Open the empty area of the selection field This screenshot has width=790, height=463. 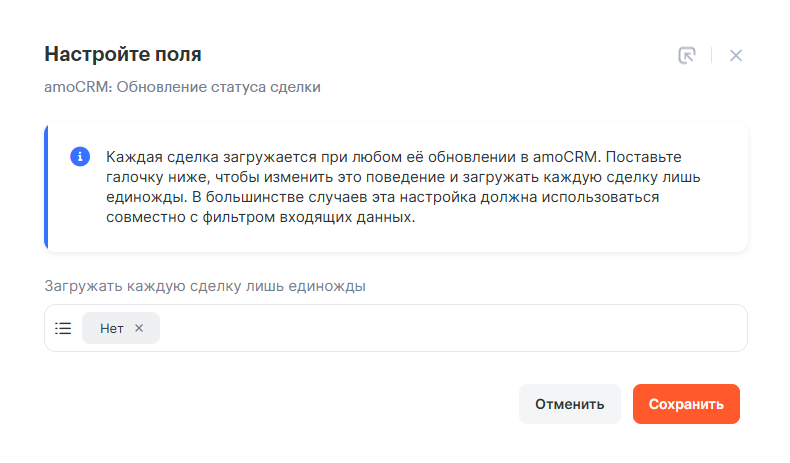coord(450,328)
